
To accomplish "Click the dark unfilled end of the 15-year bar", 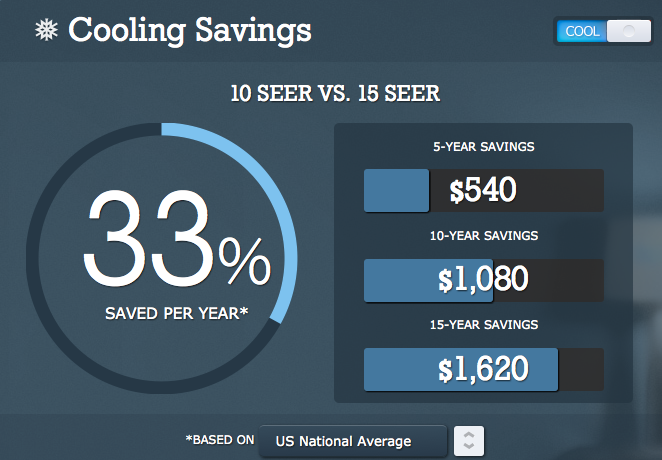I will 581,369.
